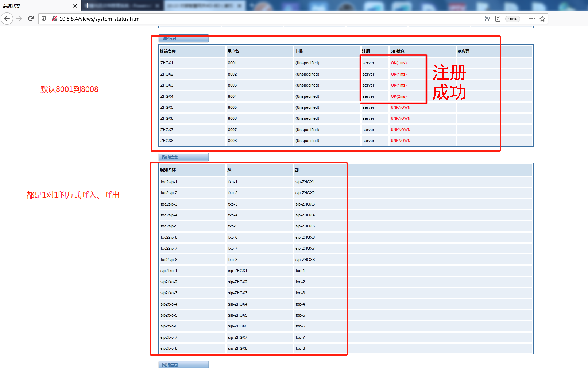
Task: Select the ZHGX1 row in SIP table
Action: tap(167, 63)
